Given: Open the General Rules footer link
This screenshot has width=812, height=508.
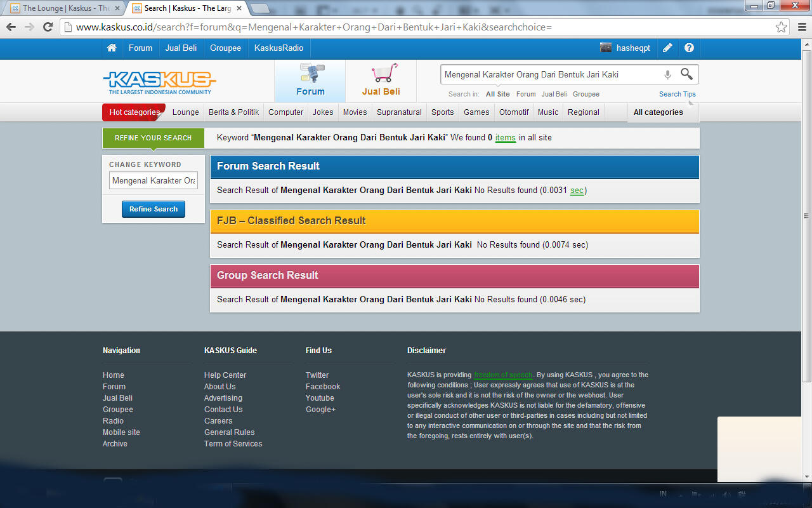Looking at the screenshot, I should (x=230, y=432).
